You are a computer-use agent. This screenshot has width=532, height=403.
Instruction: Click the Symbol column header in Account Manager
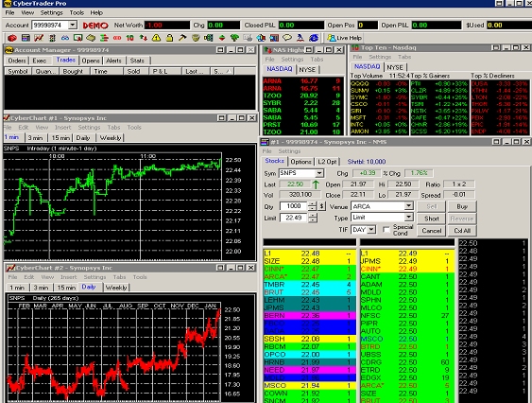(x=18, y=71)
